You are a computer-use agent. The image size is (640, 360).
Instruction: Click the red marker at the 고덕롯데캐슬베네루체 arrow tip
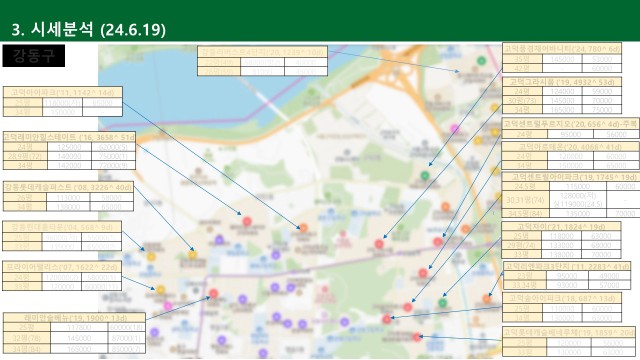pyautogui.click(x=417, y=337)
